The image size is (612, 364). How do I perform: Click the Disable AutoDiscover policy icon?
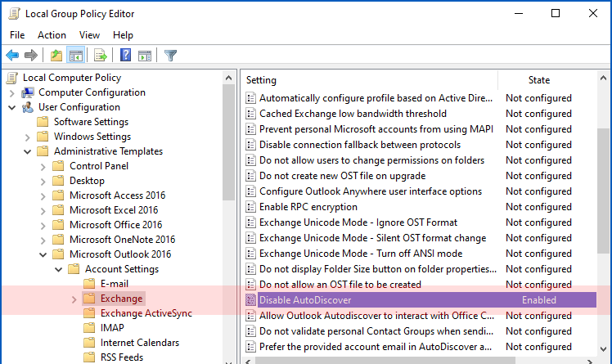(250, 300)
